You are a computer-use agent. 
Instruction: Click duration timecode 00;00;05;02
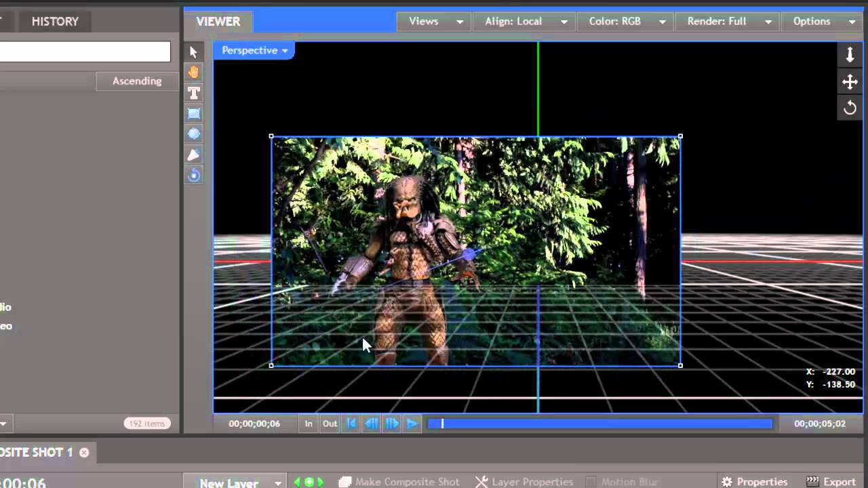pyautogui.click(x=820, y=424)
